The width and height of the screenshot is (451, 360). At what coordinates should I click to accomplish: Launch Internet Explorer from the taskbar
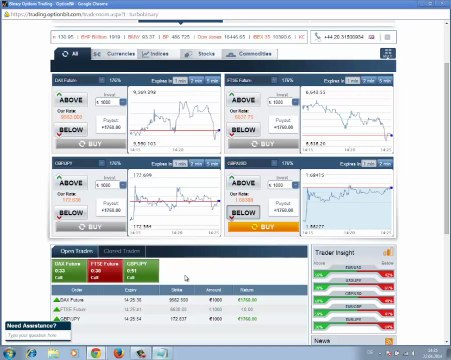coord(32,353)
